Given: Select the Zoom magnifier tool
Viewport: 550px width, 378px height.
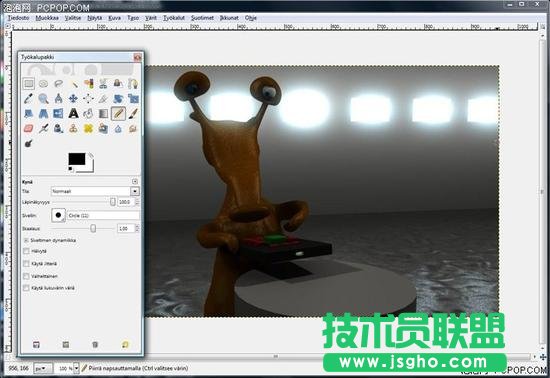Looking at the screenshot, I should 43,99.
